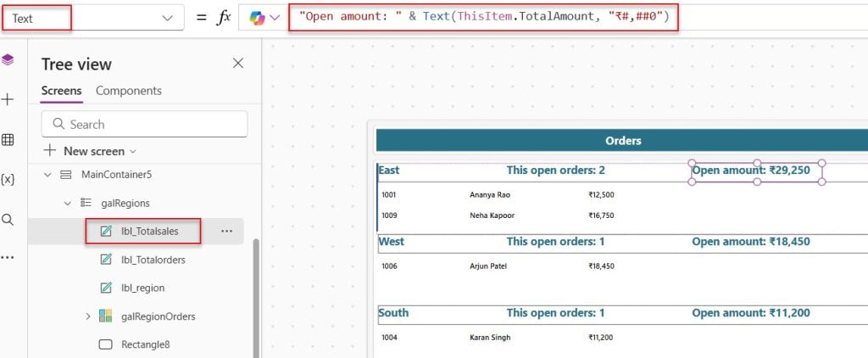The height and width of the screenshot is (358, 868).
Task: Open the Tree view layers icon
Action: [x=8, y=60]
